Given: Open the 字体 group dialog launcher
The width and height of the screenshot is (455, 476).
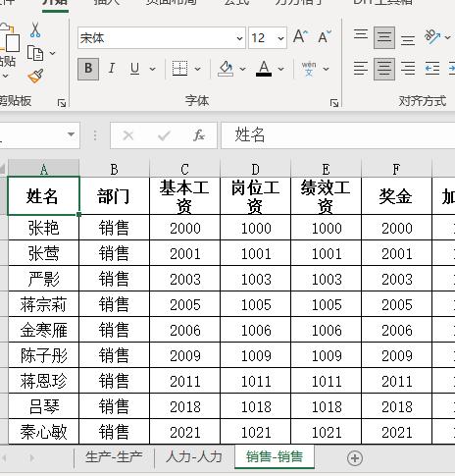Looking at the screenshot, I should point(334,103).
